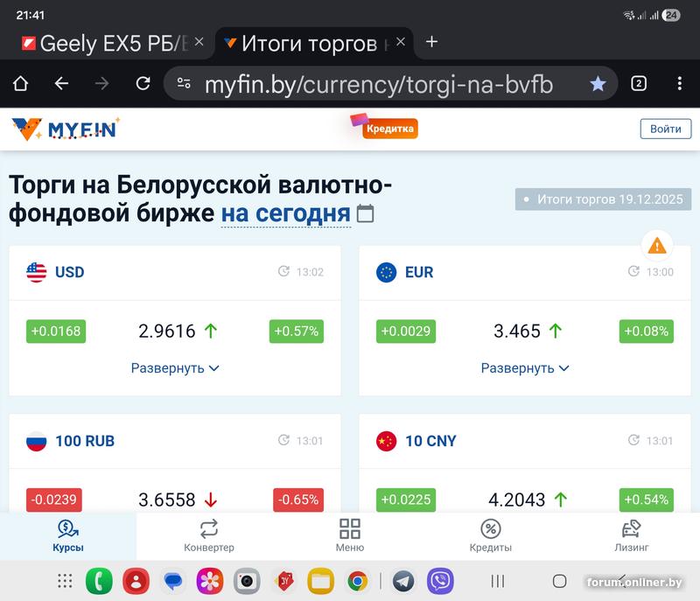
Task: Open the 100 RUB currency link
Action: pos(85,441)
